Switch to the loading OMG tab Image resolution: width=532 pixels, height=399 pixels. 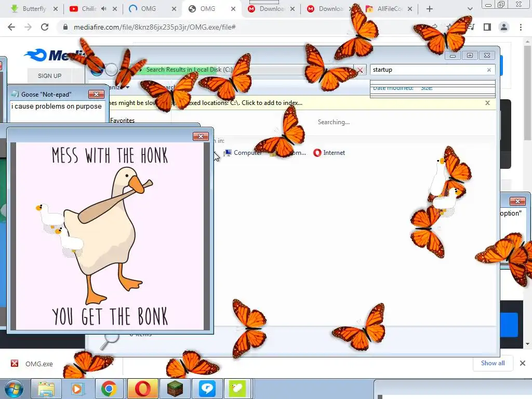coord(148,9)
